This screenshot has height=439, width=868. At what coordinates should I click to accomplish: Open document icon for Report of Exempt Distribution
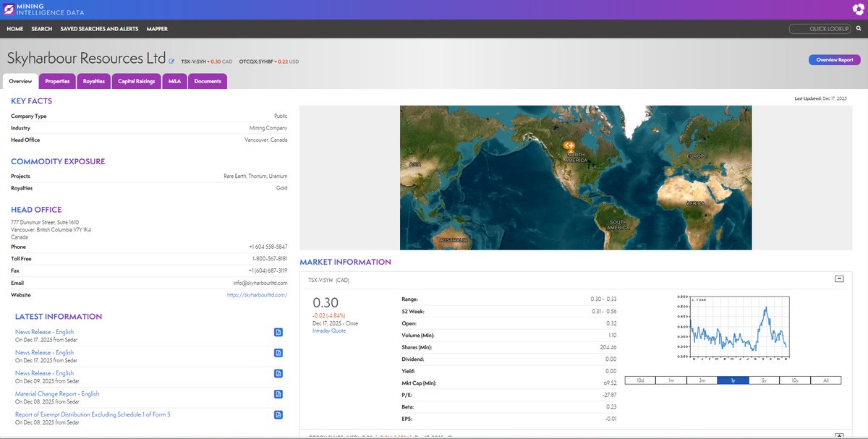click(278, 415)
